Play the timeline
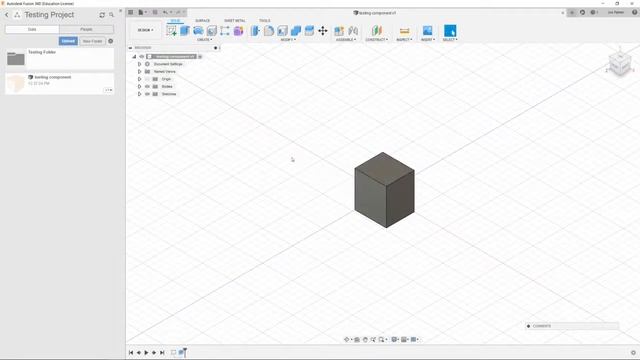640x360 pixels. coord(146,352)
